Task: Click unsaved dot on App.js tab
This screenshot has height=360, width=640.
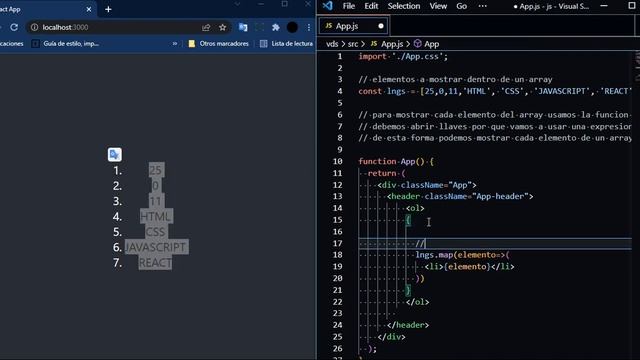Action: click(x=381, y=26)
